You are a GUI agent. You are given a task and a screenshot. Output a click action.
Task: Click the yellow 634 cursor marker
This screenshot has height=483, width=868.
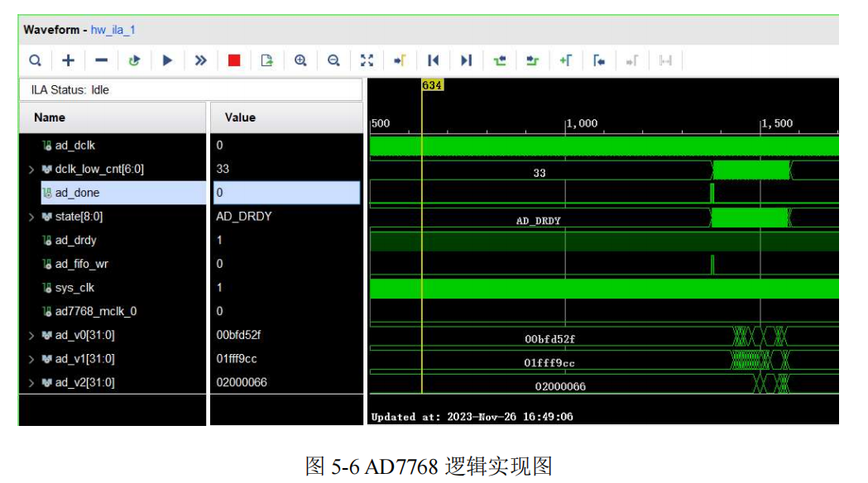point(432,85)
